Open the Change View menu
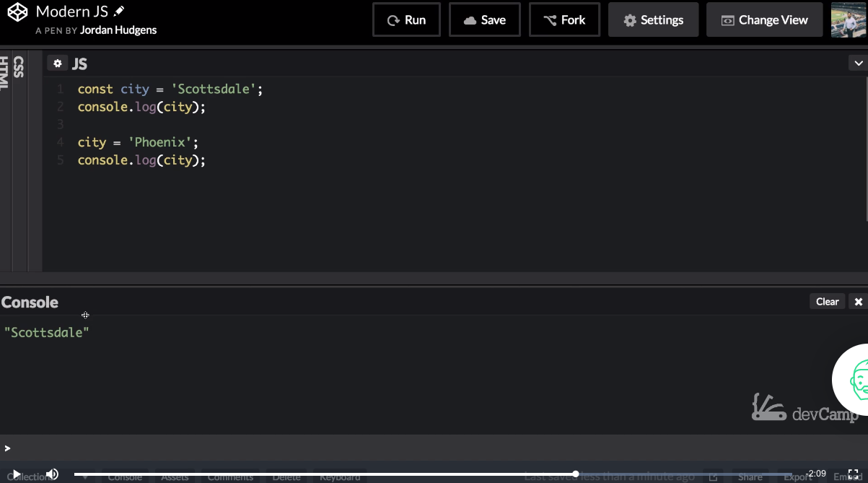 [x=764, y=19]
